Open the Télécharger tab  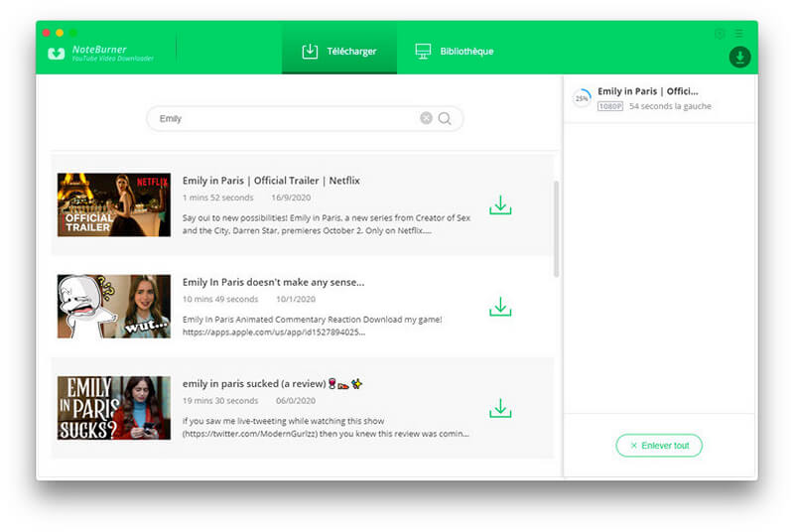coord(338,51)
